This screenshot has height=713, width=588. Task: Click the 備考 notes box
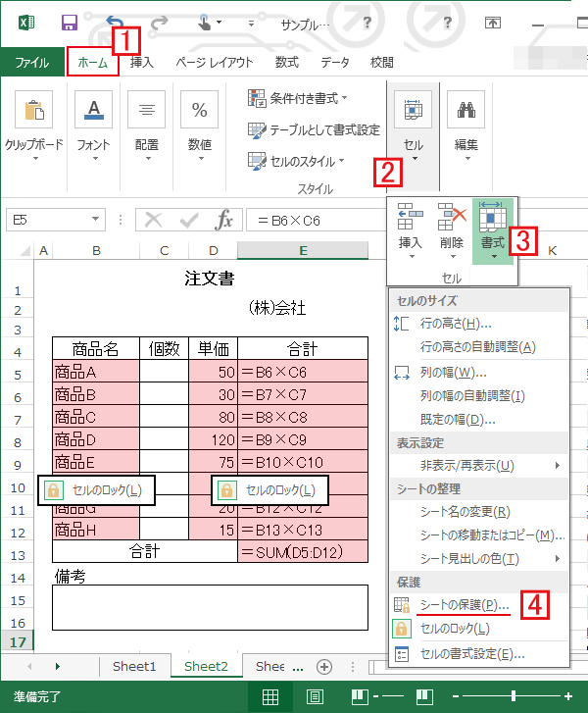210,607
